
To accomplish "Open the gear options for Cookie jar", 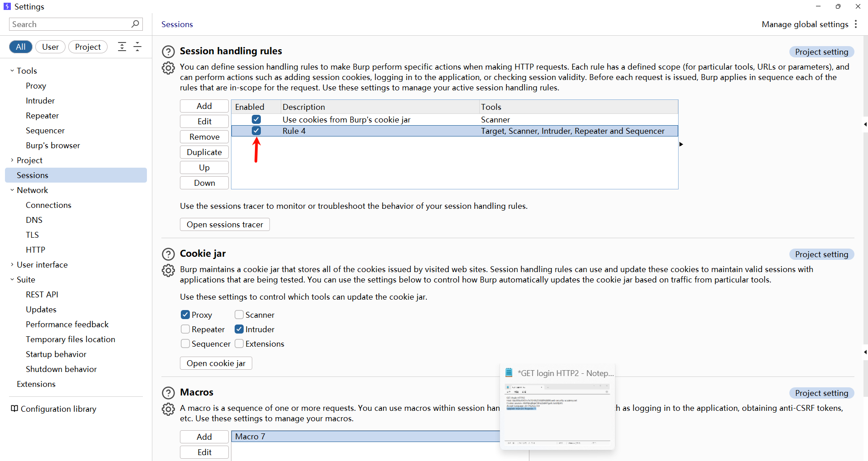I will pos(168,271).
